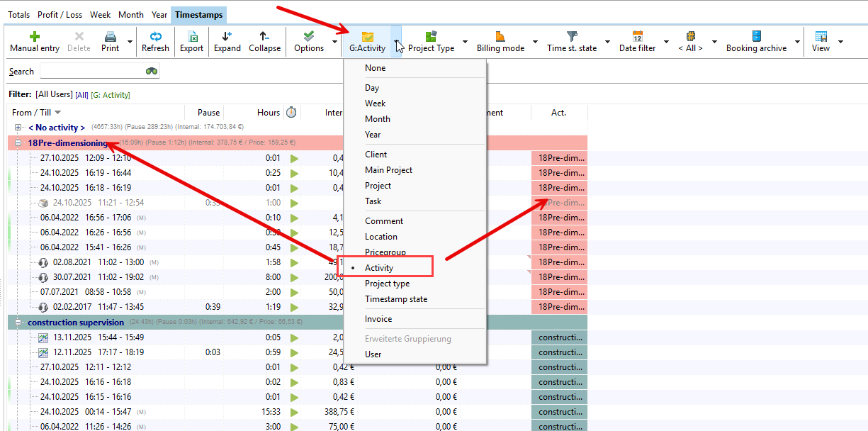868x431 pixels.
Task: Open the Print toolbar icon
Action: 110,37
